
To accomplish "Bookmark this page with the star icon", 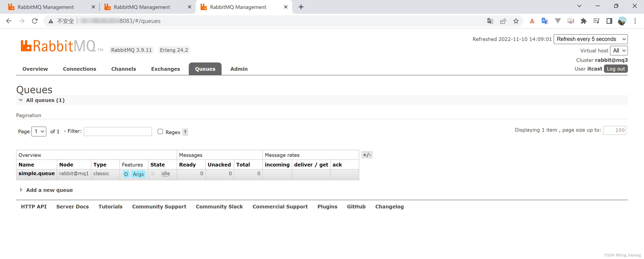I will coord(516,21).
